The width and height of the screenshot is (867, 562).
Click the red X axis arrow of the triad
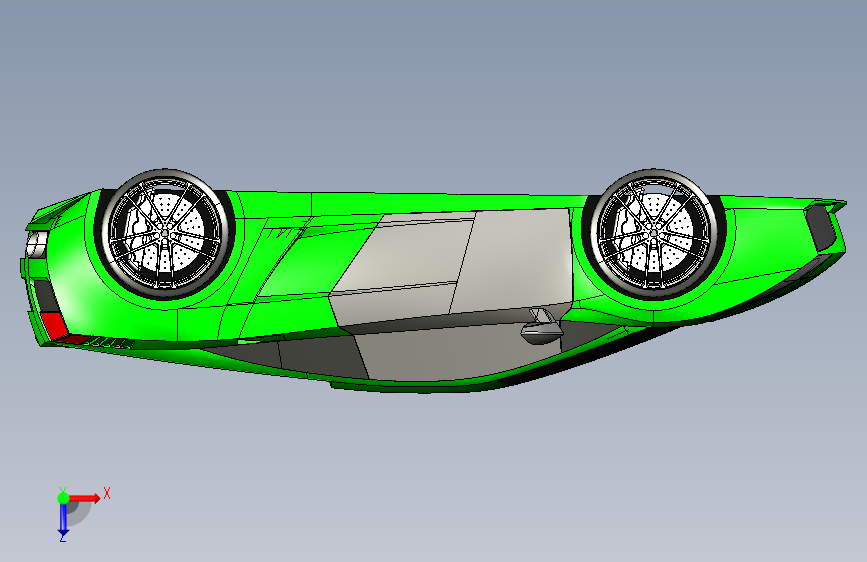pyautogui.click(x=85, y=498)
